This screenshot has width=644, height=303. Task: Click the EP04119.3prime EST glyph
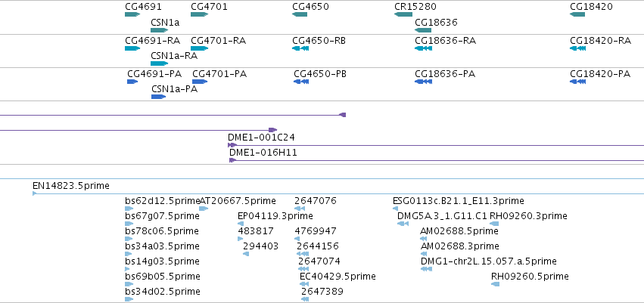click(241, 224)
